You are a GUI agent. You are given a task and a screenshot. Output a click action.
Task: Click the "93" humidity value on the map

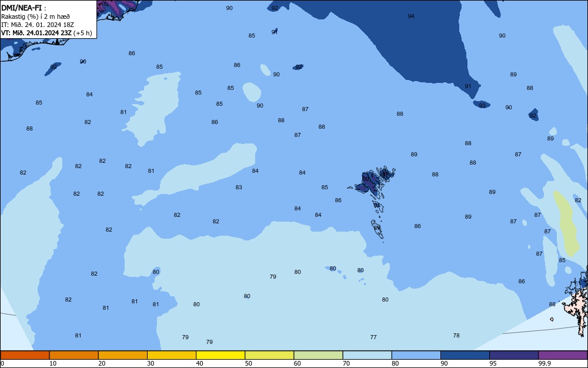[x=482, y=105]
